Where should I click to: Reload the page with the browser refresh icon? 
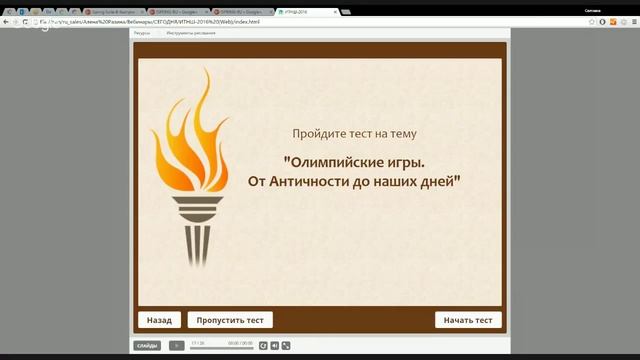[25, 22]
